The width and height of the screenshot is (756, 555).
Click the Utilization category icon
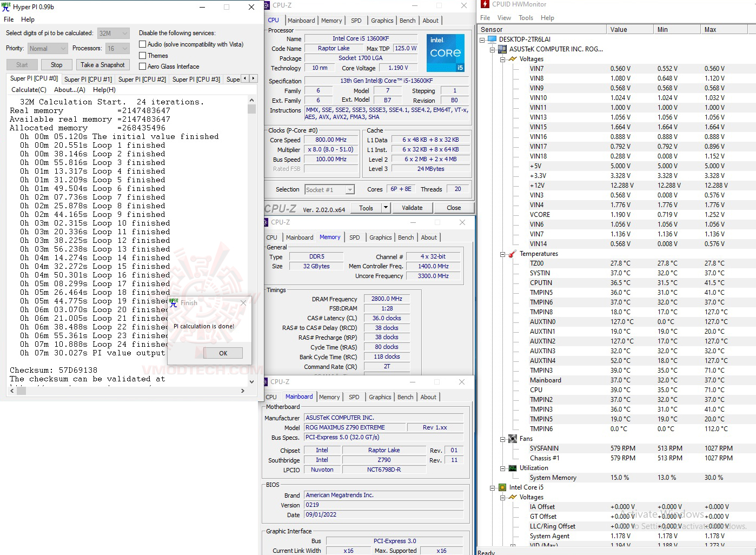(x=513, y=468)
